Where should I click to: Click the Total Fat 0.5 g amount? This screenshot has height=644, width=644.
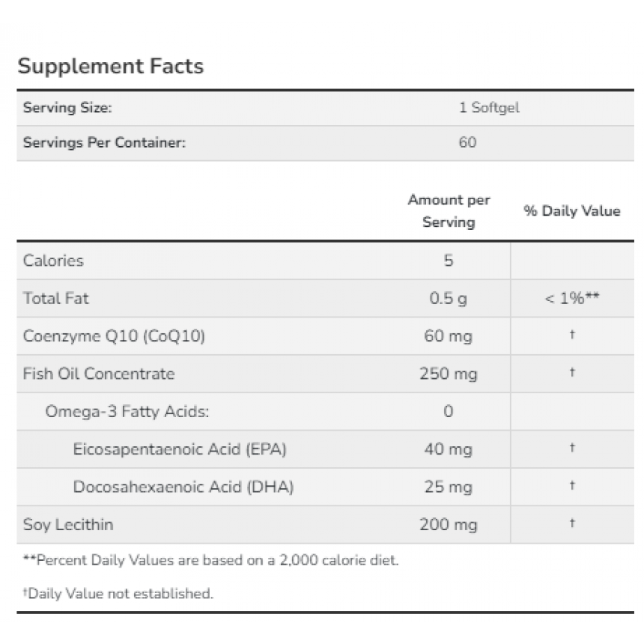[448, 298]
